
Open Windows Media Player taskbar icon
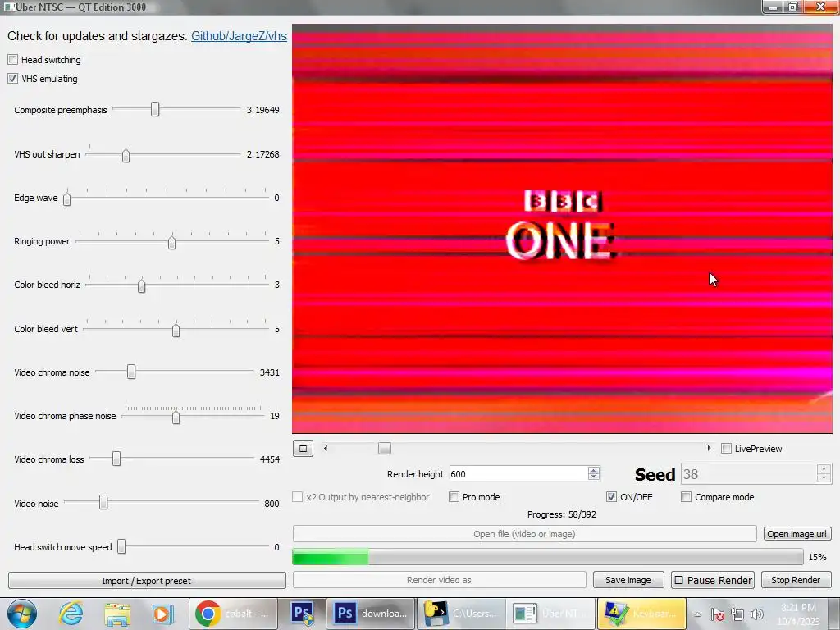(162, 614)
